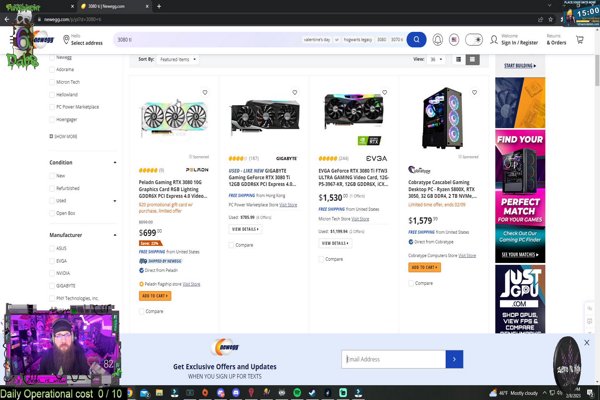The height and width of the screenshot is (400, 600).
Task: Add Peladn RTX 3080 to cart
Action: (155, 296)
